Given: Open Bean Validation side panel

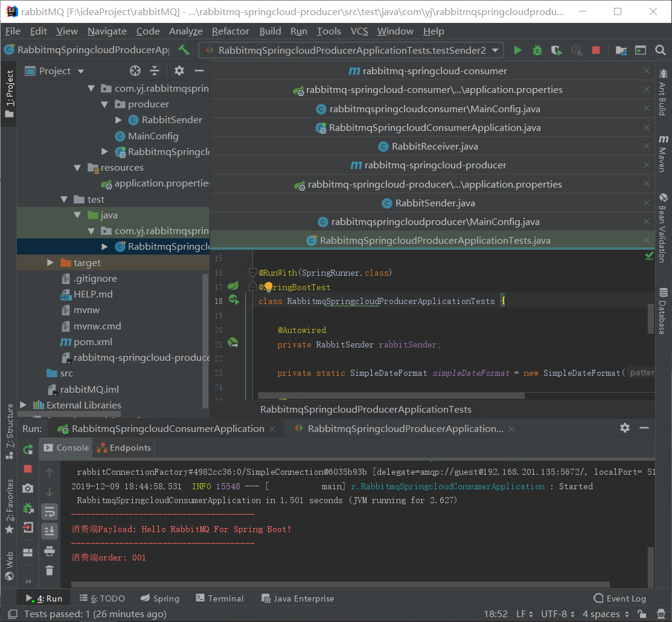Looking at the screenshot, I should [662, 228].
